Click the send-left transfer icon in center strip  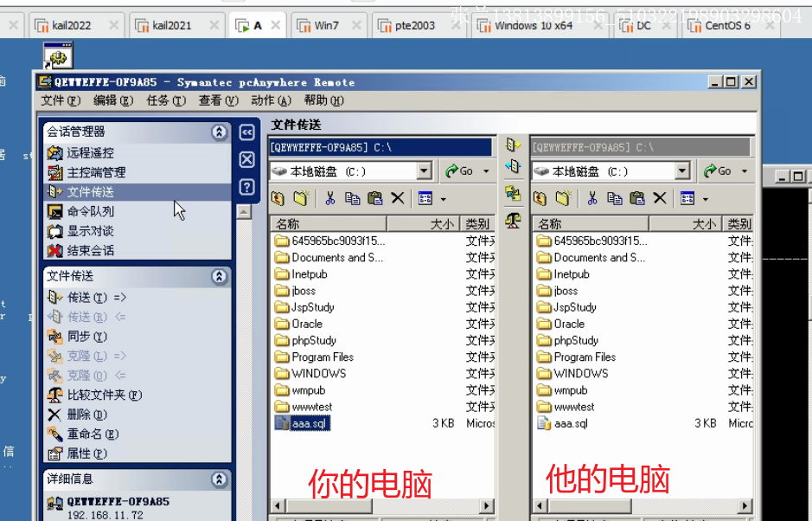tap(513, 166)
